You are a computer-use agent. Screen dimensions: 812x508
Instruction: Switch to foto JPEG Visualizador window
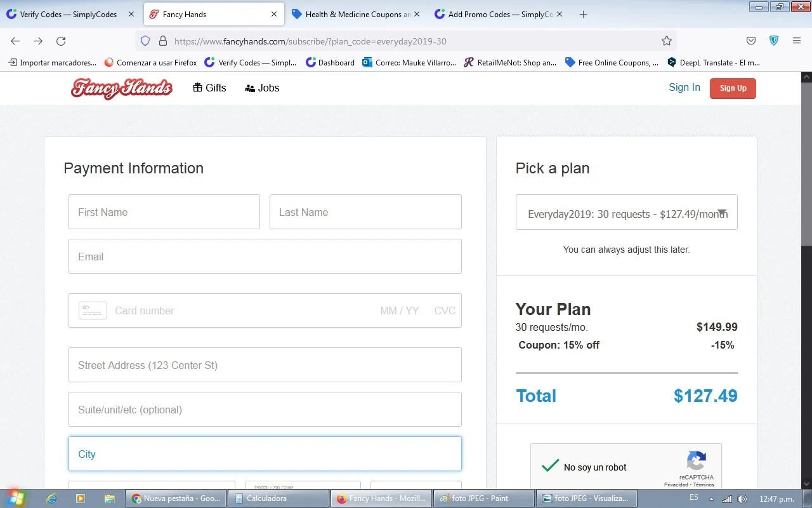coord(586,498)
